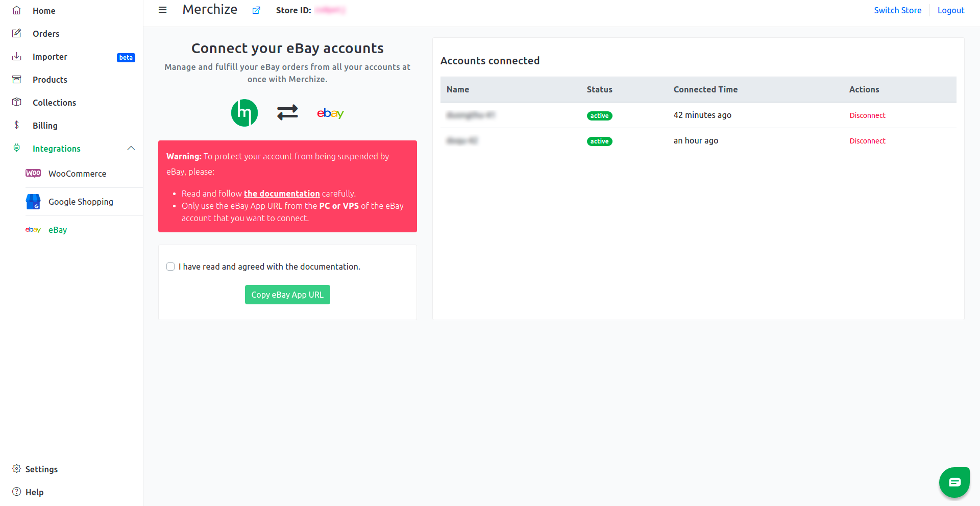Select the eBay integration item
This screenshot has height=506, width=980.
click(x=58, y=230)
